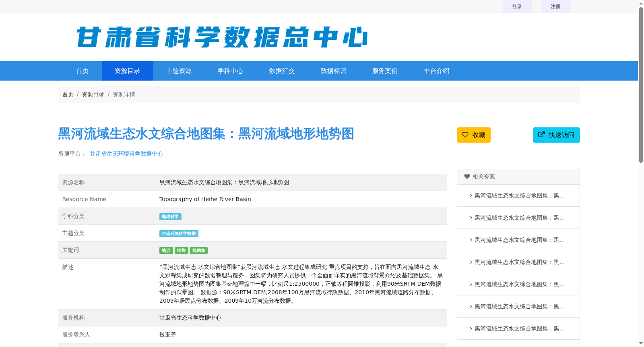
Task: Click 首页 in the breadcrumb
Action: point(68,94)
